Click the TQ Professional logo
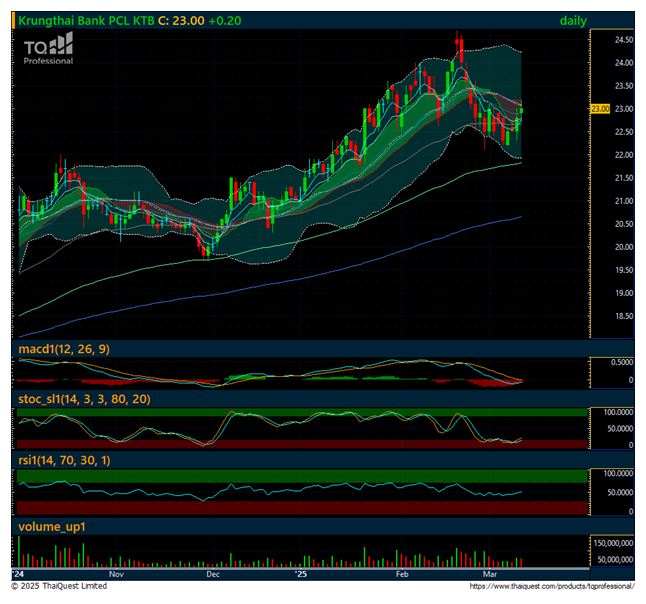Image resolution: width=646 pixels, height=604 pixels. point(48,49)
